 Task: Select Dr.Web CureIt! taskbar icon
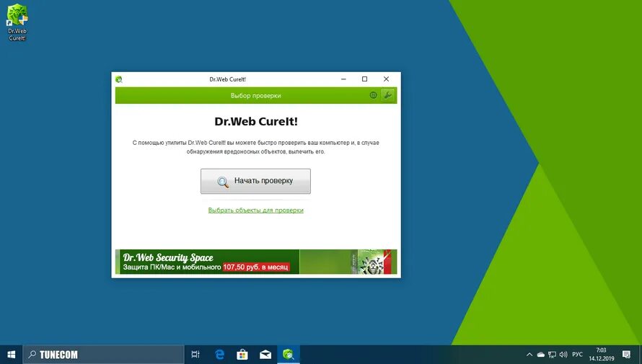[289, 355]
